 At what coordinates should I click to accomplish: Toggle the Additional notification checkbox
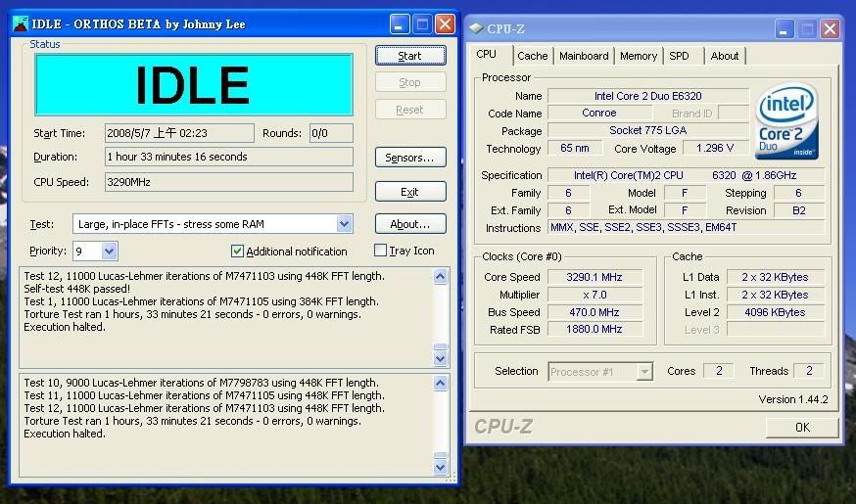[x=237, y=251]
